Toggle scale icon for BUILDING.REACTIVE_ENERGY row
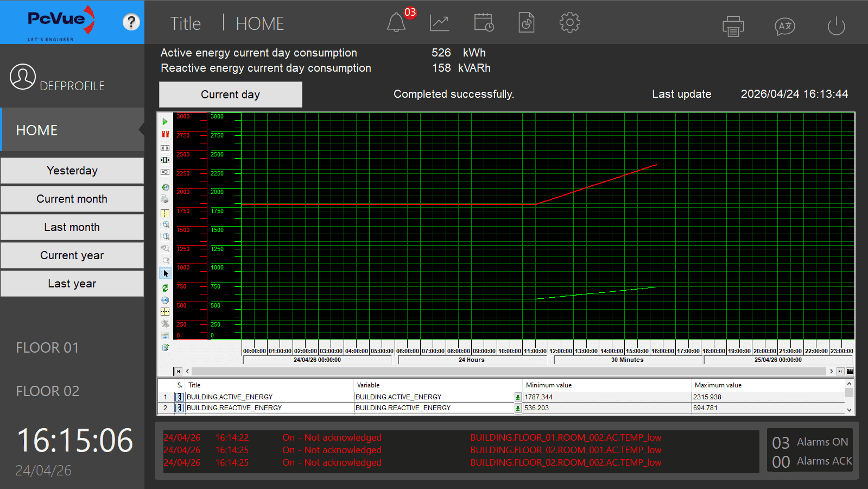Screen dimensions: 868x489 (x=179, y=408)
